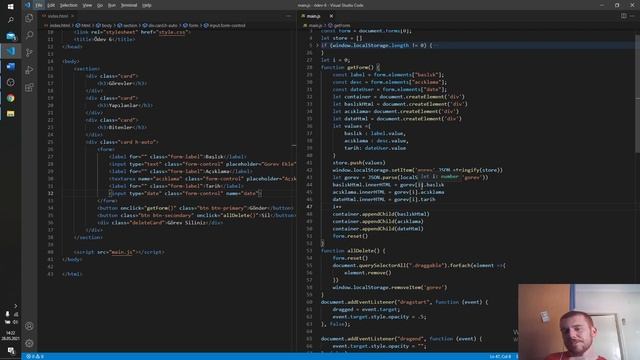Open the Run menu

111,5
